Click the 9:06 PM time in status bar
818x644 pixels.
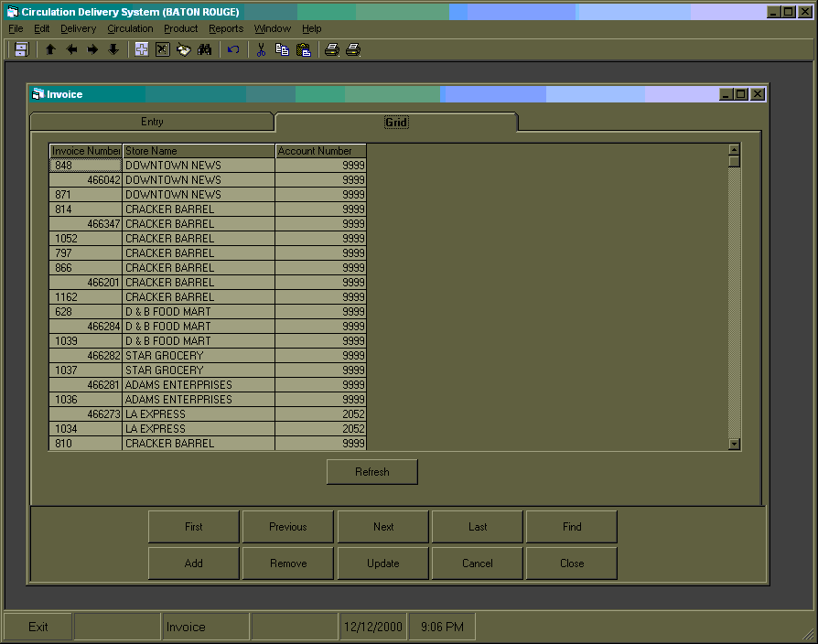click(x=442, y=627)
